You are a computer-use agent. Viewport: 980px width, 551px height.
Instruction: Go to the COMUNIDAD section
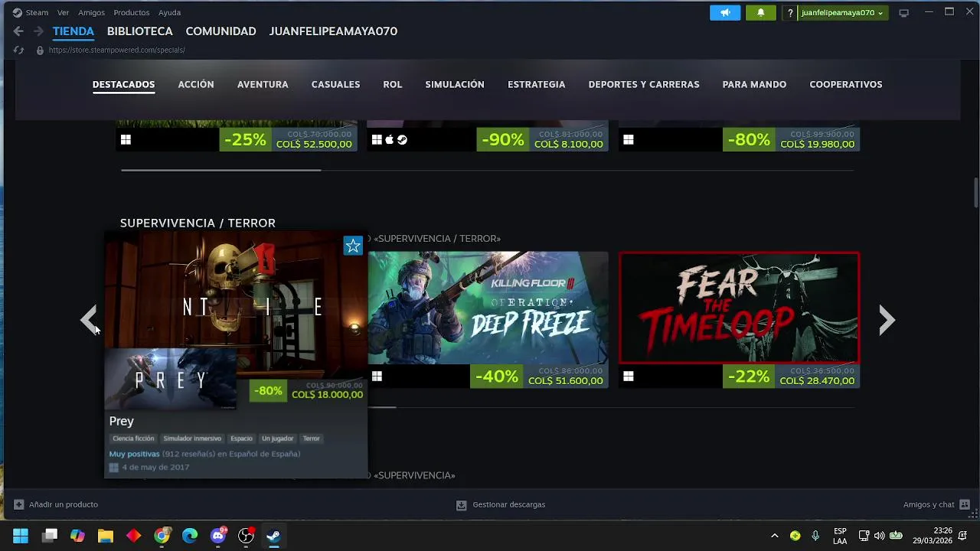click(x=220, y=31)
